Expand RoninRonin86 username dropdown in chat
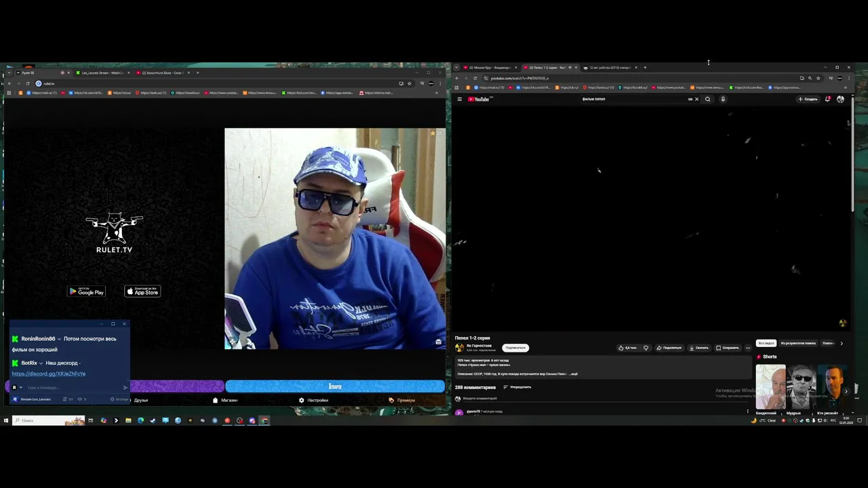 [59, 339]
